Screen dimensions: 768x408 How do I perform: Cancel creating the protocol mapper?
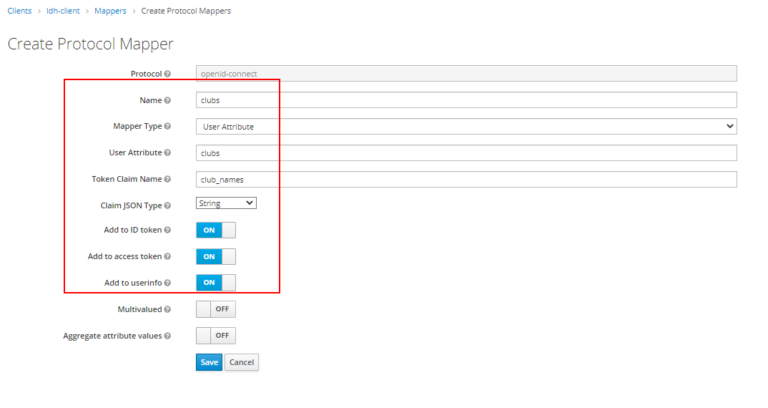click(241, 362)
